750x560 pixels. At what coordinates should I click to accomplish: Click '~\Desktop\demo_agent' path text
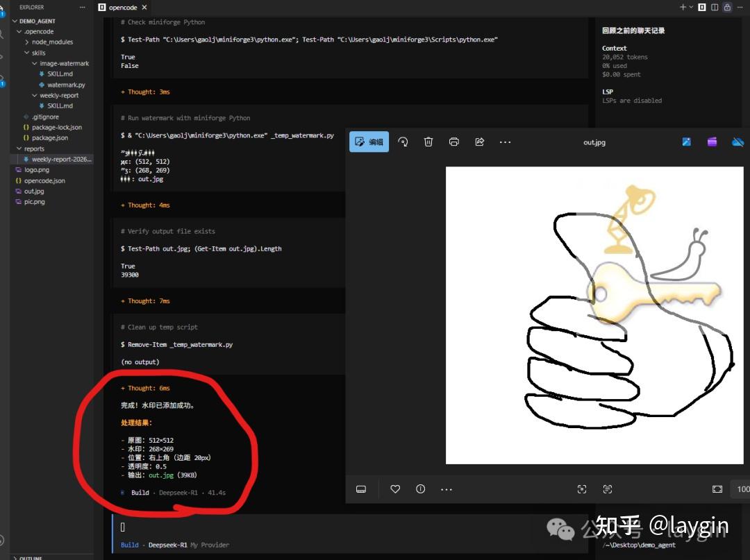(x=639, y=545)
